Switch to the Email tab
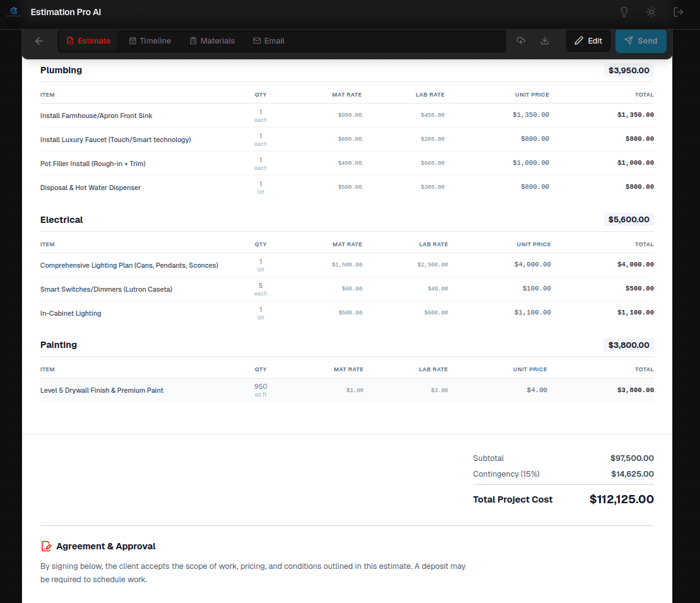The width and height of the screenshot is (700, 603). pos(269,40)
